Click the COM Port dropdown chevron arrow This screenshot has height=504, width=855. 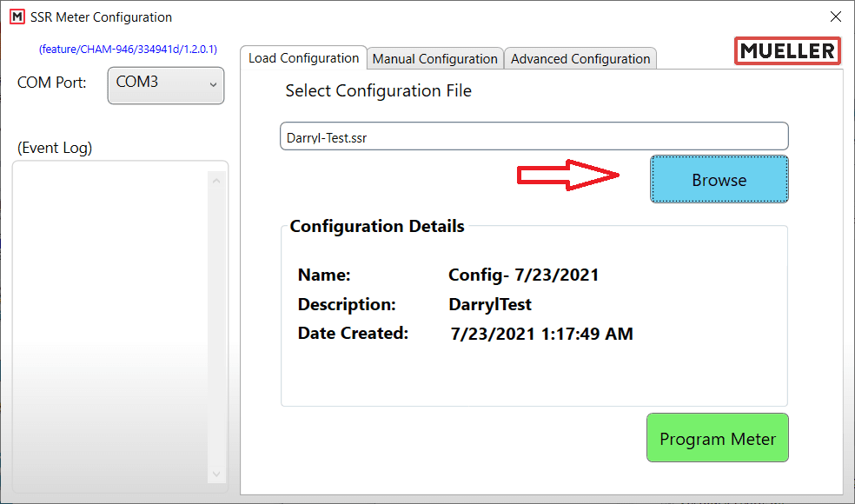[x=212, y=85]
